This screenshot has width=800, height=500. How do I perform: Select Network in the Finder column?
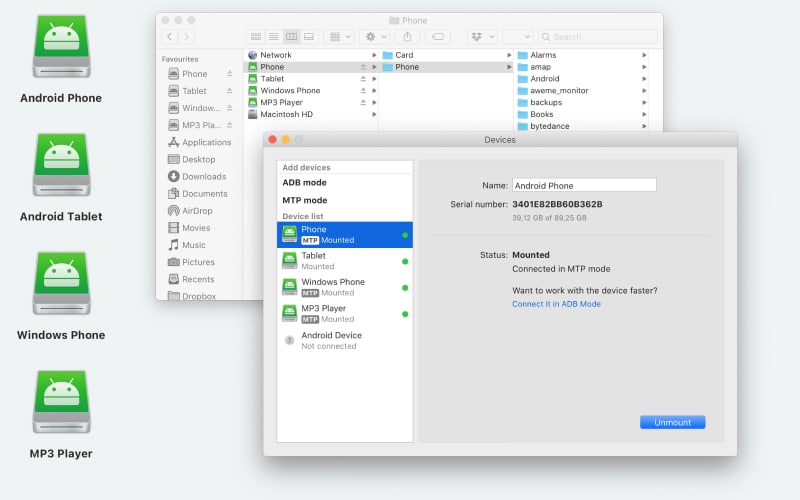pyautogui.click(x=312, y=55)
